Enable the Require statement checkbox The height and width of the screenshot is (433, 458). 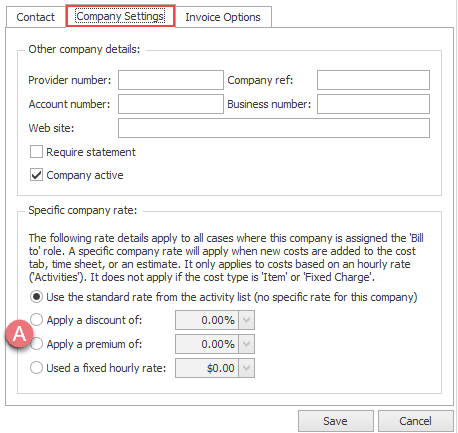(36, 152)
